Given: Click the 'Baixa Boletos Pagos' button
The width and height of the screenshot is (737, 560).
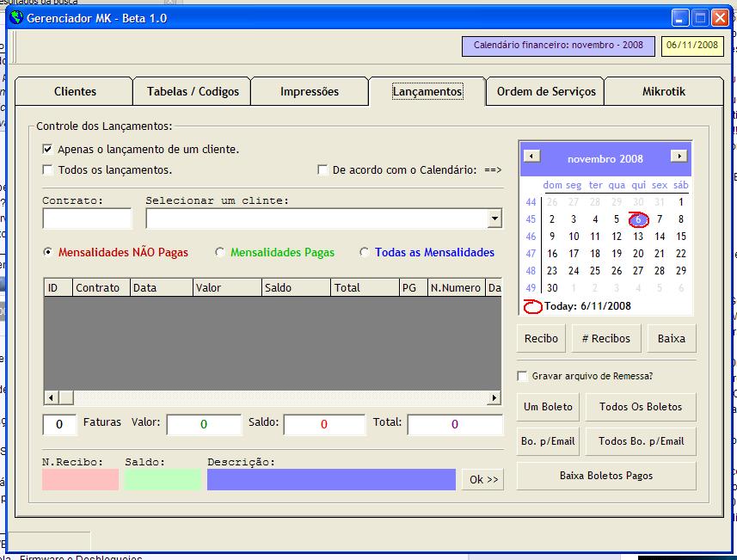Looking at the screenshot, I should point(606,476).
